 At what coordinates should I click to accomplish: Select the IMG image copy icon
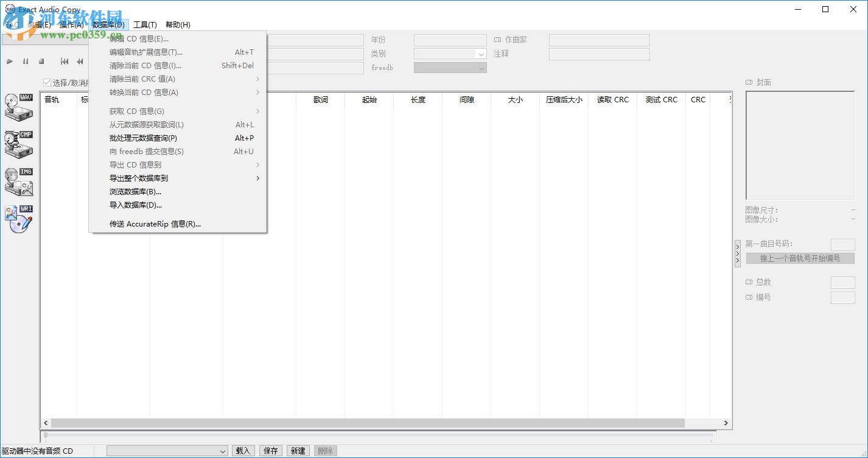pos(19,181)
